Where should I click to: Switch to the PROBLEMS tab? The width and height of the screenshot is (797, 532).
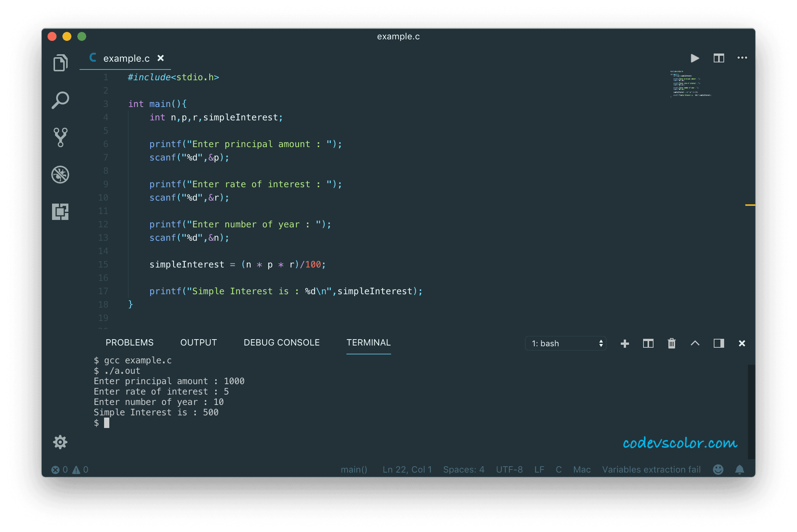[x=129, y=342]
